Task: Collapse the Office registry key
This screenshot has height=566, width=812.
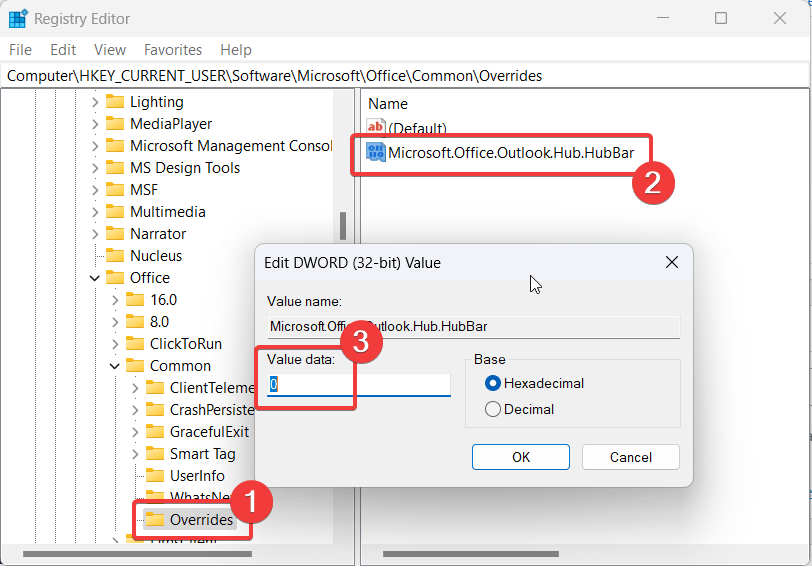Action: 95,278
